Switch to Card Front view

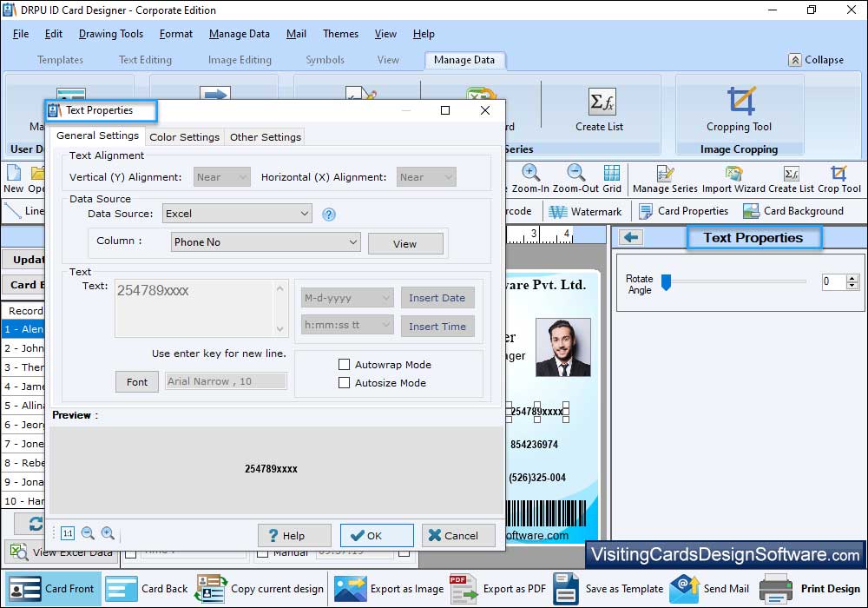(53, 589)
